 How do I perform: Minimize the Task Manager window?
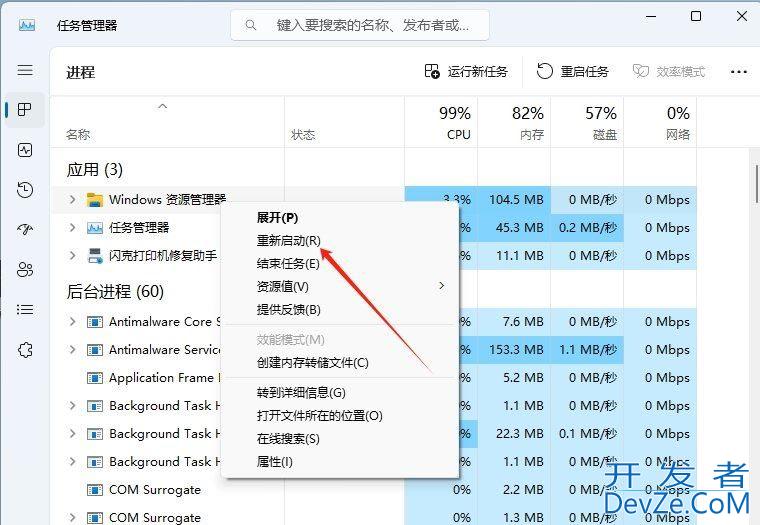tap(651, 16)
